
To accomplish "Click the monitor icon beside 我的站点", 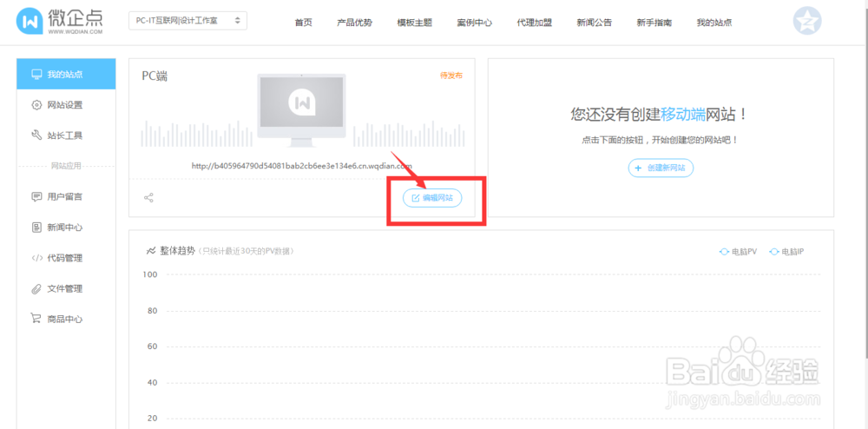I will click(x=36, y=74).
